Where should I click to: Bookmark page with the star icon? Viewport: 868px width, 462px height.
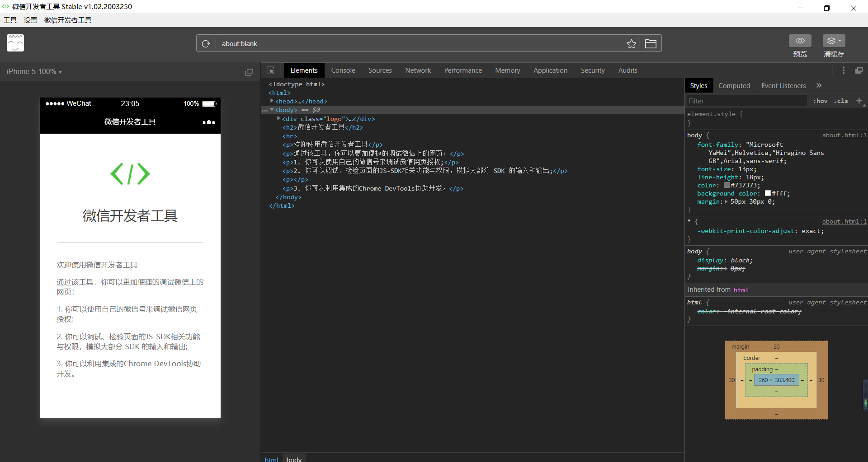[x=632, y=44]
